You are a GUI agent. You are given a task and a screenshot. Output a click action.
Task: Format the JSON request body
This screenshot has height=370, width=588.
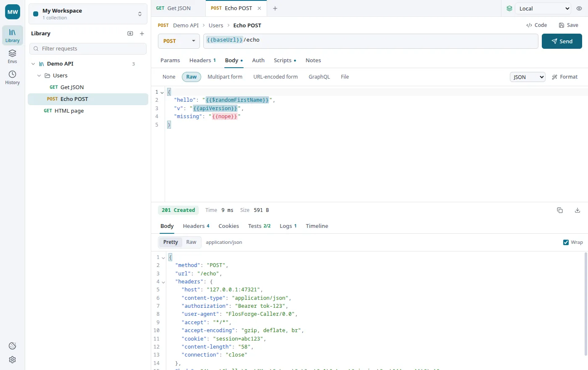(x=565, y=77)
